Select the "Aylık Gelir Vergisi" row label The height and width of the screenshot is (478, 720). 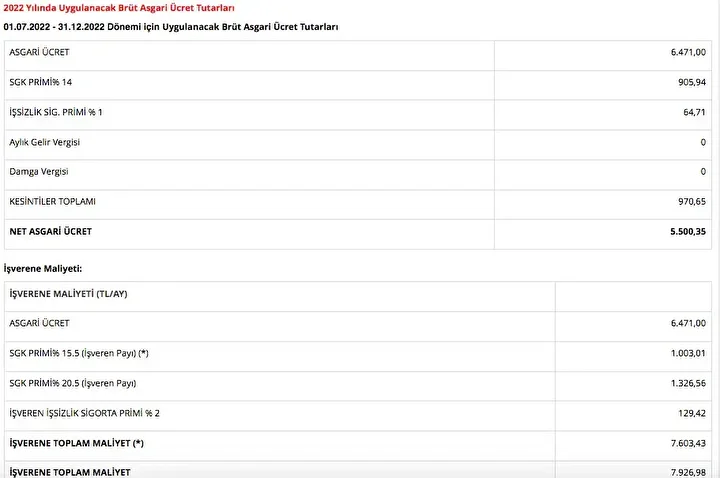click(x=44, y=142)
